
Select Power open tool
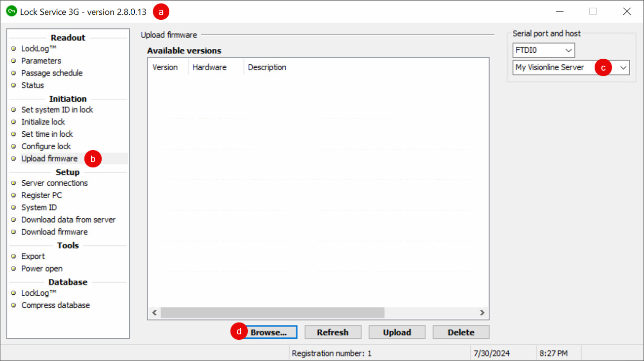pyautogui.click(x=42, y=269)
